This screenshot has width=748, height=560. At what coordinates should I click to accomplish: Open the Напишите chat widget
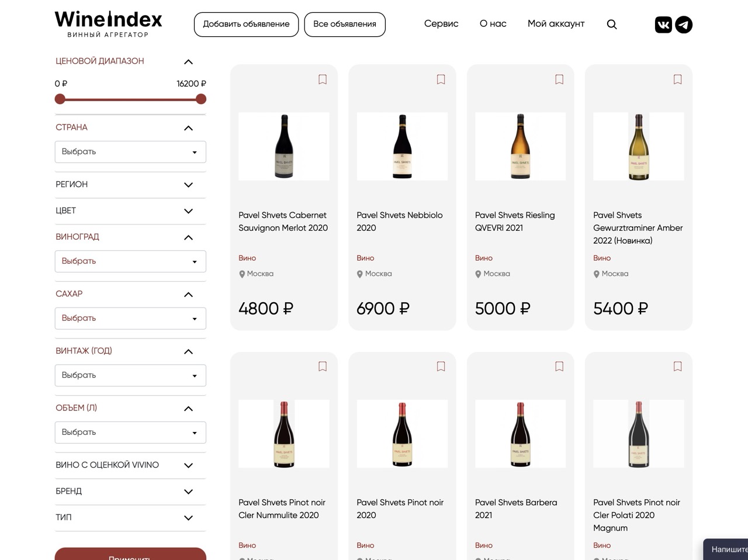coord(726,549)
